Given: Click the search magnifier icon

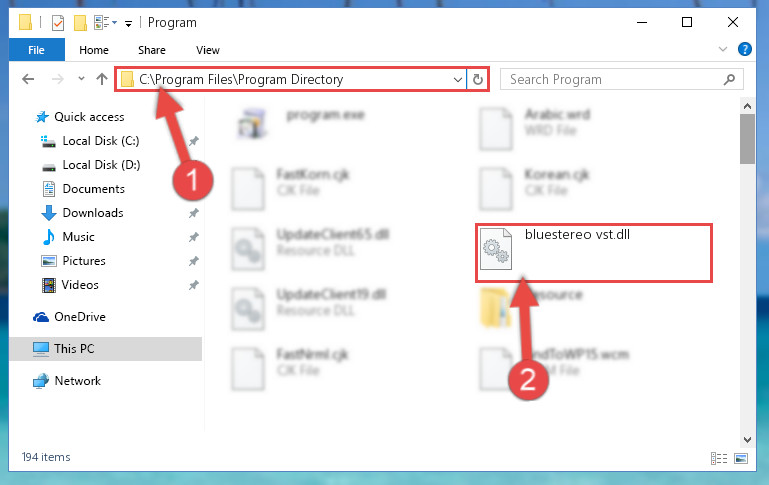Looking at the screenshot, I should coord(729,79).
